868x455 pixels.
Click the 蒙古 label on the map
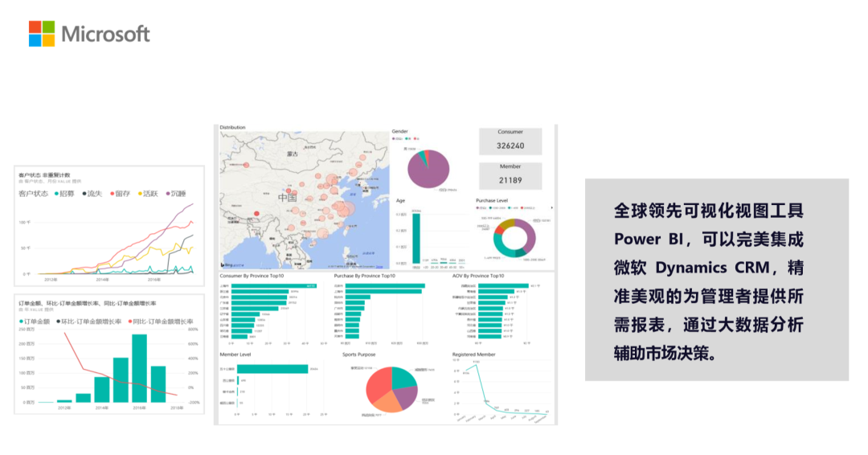tap(293, 154)
